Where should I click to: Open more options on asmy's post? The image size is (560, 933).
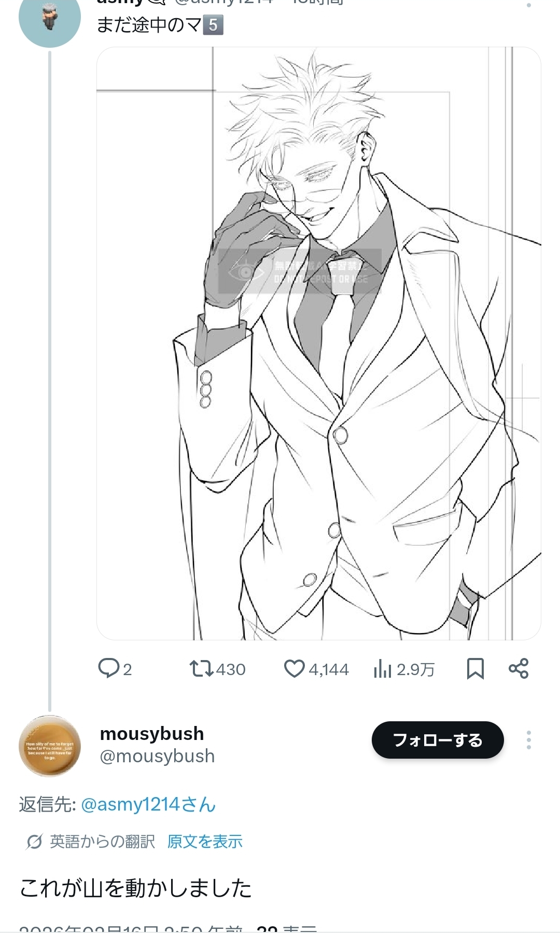(528, 5)
